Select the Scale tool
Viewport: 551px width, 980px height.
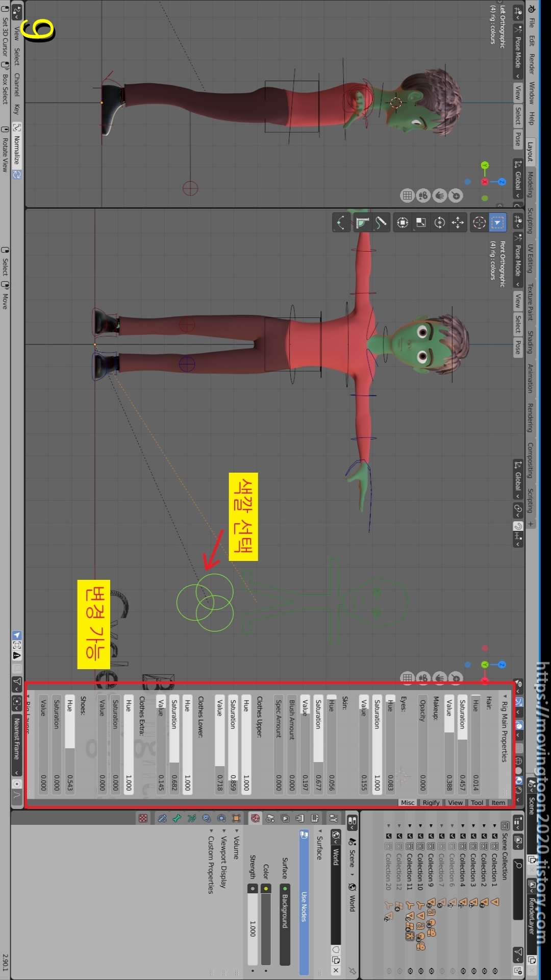[x=421, y=222]
